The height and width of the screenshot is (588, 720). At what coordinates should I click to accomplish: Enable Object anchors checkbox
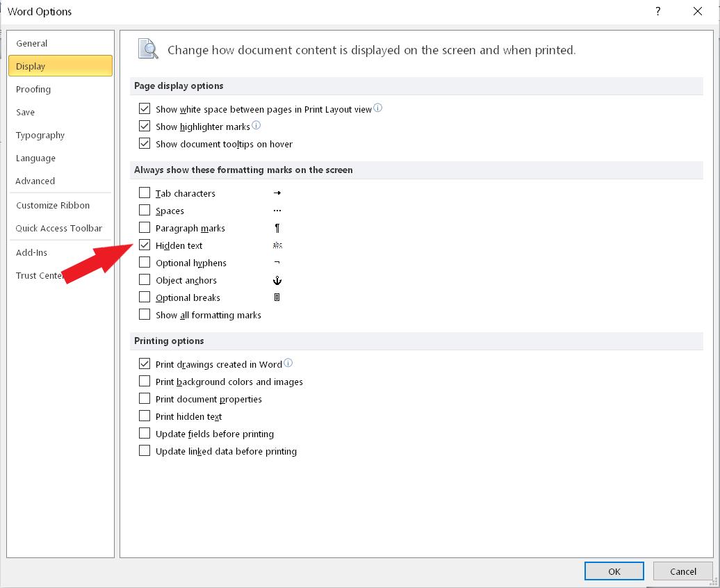[144, 280]
